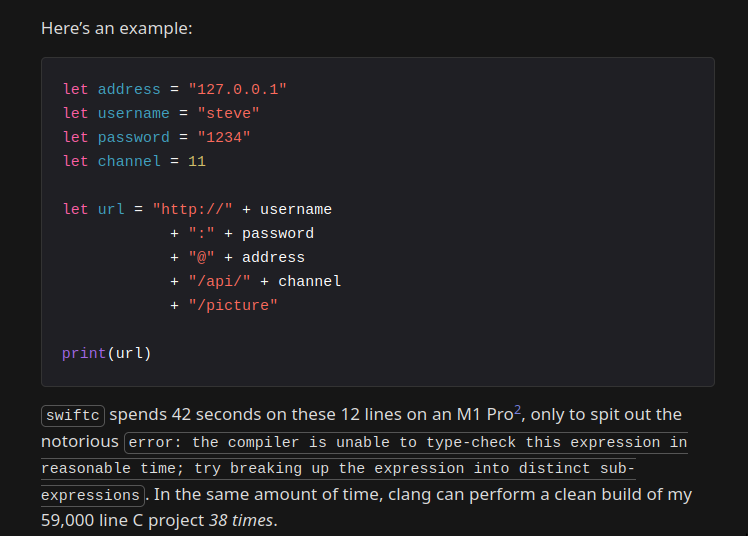Click the "/api/" string literal
The height and width of the screenshot is (536, 748).
click(x=219, y=281)
